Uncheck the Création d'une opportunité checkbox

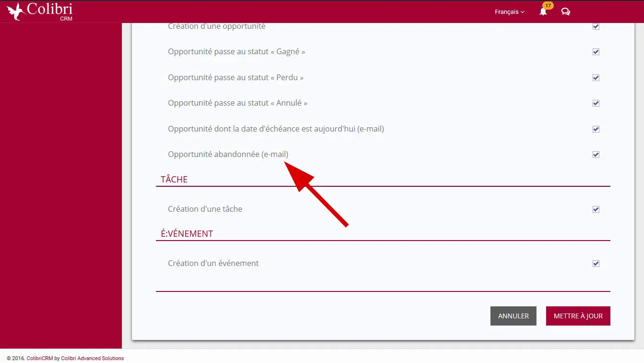(596, 26)
